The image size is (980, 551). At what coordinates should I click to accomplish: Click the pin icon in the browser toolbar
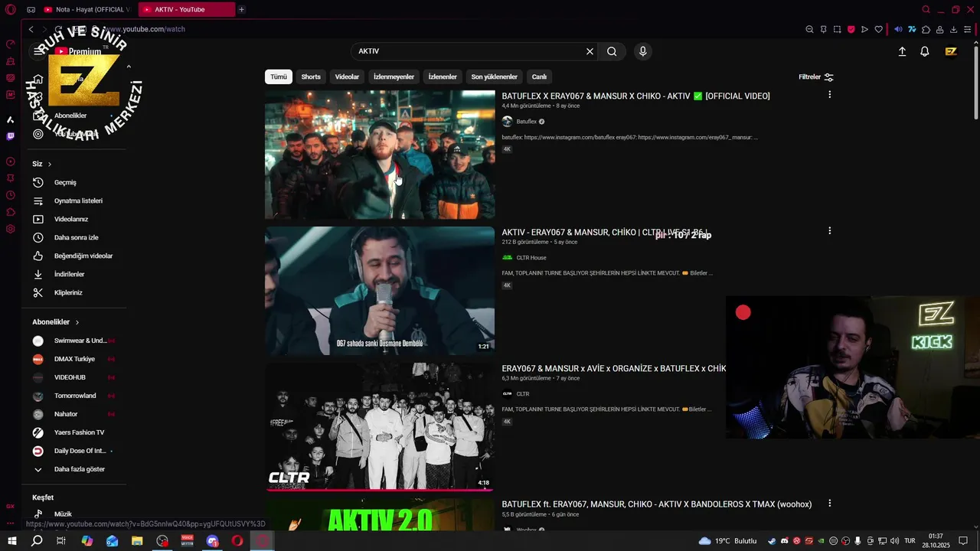pos(823,29)
